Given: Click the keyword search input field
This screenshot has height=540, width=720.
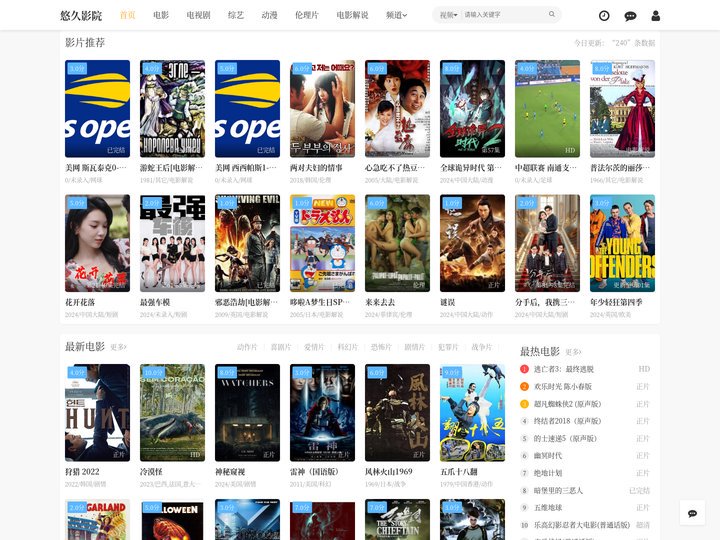Looking at the screenshot, I should tap(505, 15).
